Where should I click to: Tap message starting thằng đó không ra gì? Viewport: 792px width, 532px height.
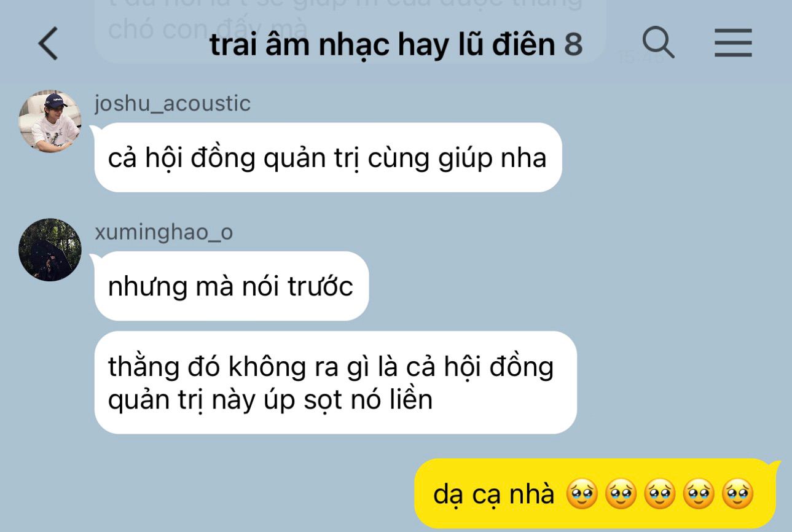[x=335, y=383]
